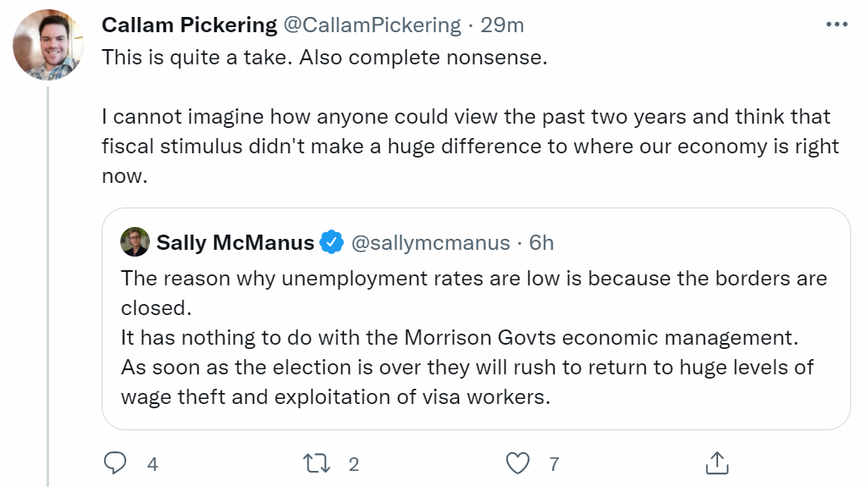Click the @CallamPickering handle
Viewport: 868px width, 487px height.
(372, 25)
